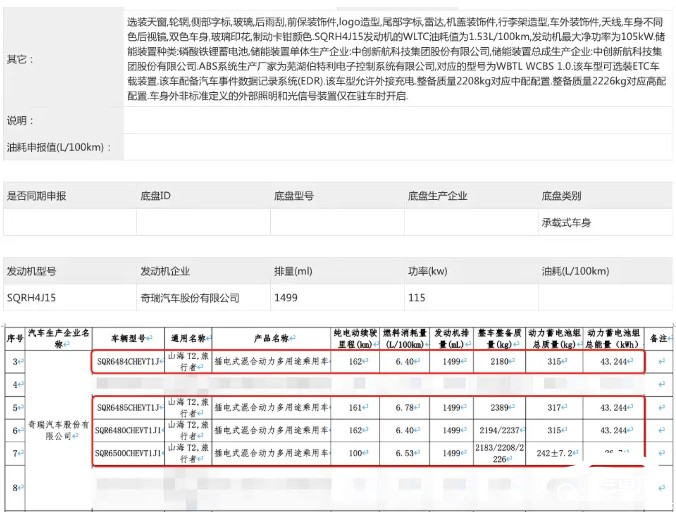Click the 底盘ID column header
Screen dimensions: 676x516
pos(154,196)
